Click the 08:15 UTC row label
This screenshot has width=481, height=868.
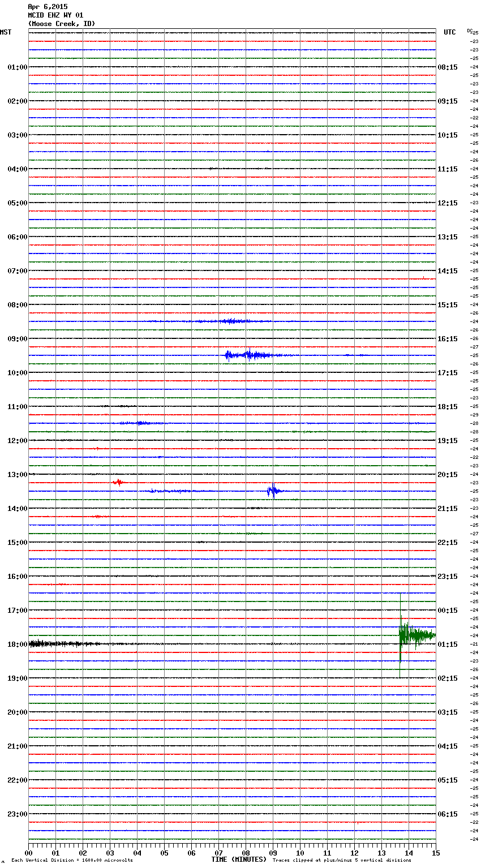[x=448, y=67]
